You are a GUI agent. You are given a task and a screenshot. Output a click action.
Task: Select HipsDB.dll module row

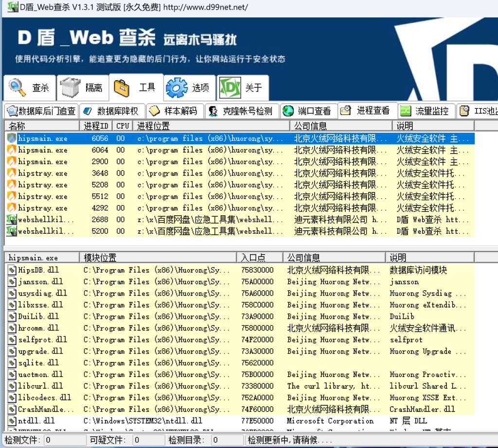240,270
